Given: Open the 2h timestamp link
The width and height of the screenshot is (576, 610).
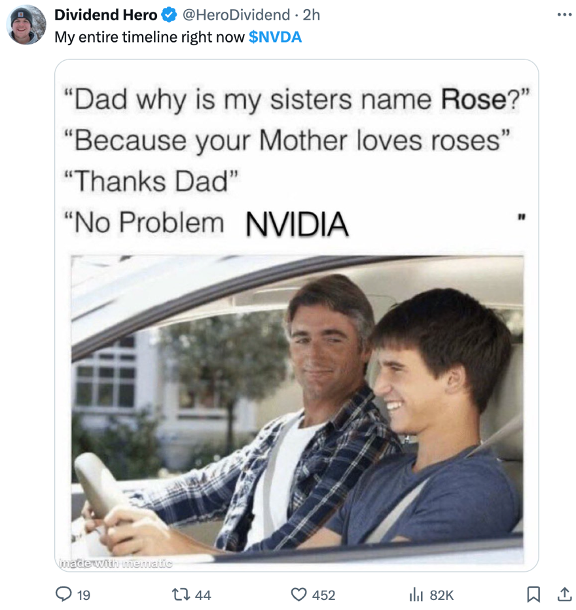Looking at the screenshot, I should [x=312, y=15].
